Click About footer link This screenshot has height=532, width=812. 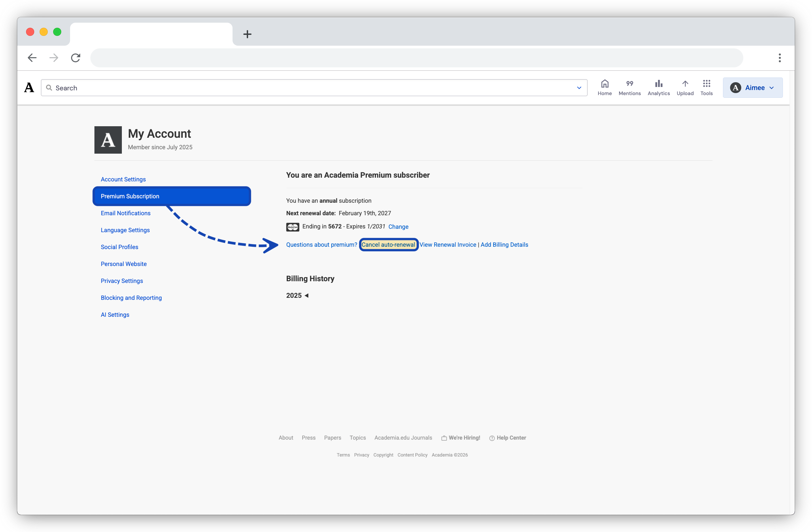click(286, 438)
